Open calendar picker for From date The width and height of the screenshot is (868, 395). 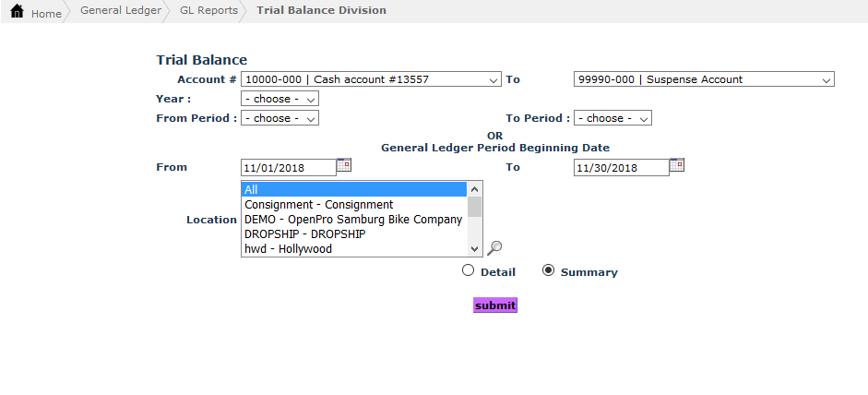(x=344, y=165)
